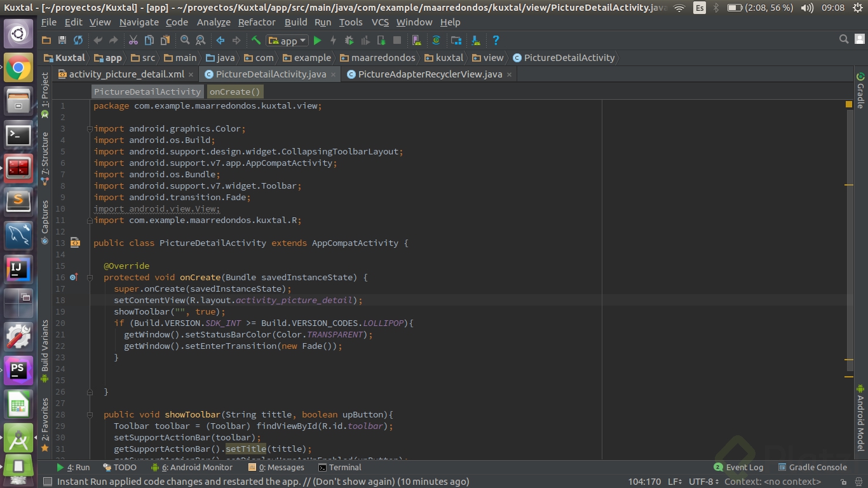Click the Make Project hammer icon

point(256,41)
